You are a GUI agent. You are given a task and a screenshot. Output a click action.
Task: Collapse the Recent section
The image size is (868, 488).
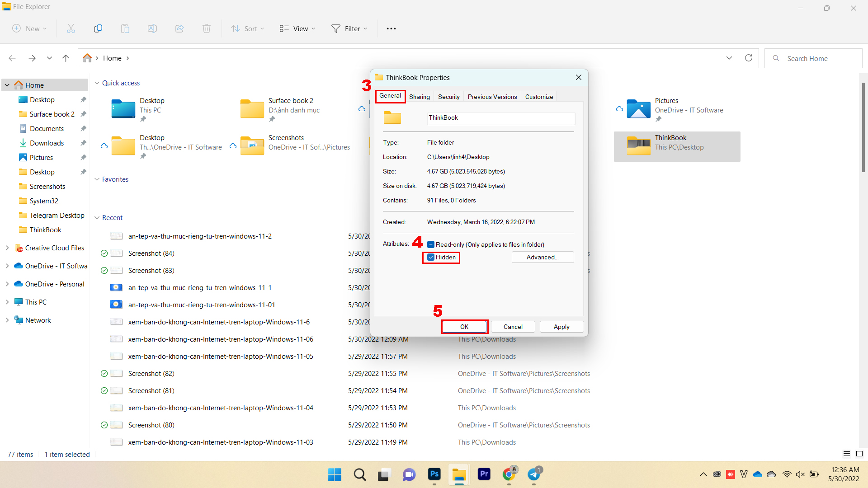(x=97, y=218)
